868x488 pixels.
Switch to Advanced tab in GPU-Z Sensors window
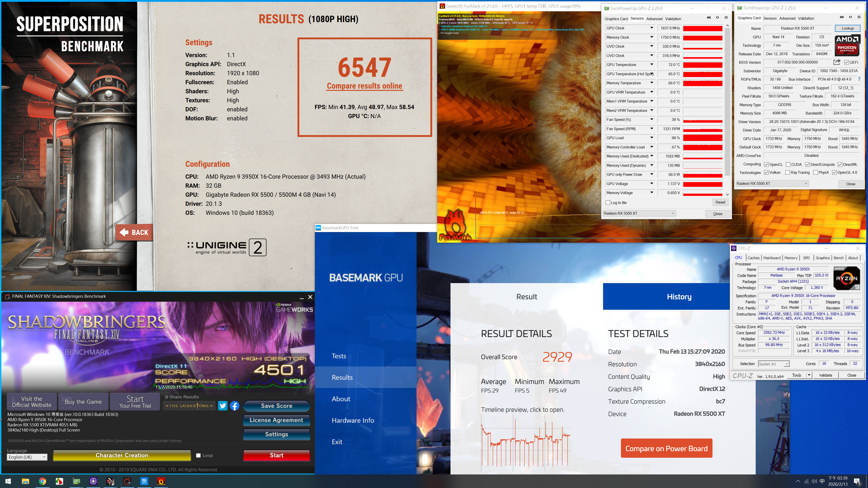tap(654, 19)
